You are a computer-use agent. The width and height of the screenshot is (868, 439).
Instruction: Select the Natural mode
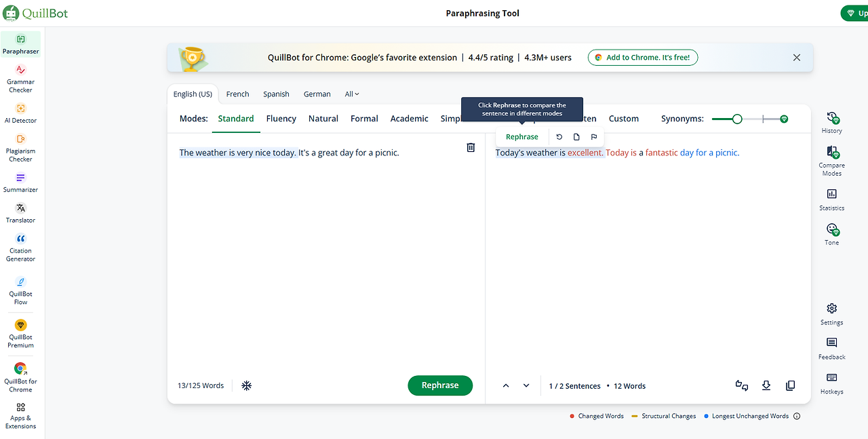coord(323,119)
